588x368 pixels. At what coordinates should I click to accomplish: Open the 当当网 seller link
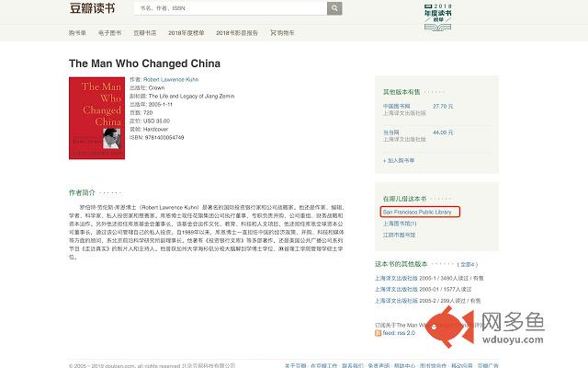390,132
